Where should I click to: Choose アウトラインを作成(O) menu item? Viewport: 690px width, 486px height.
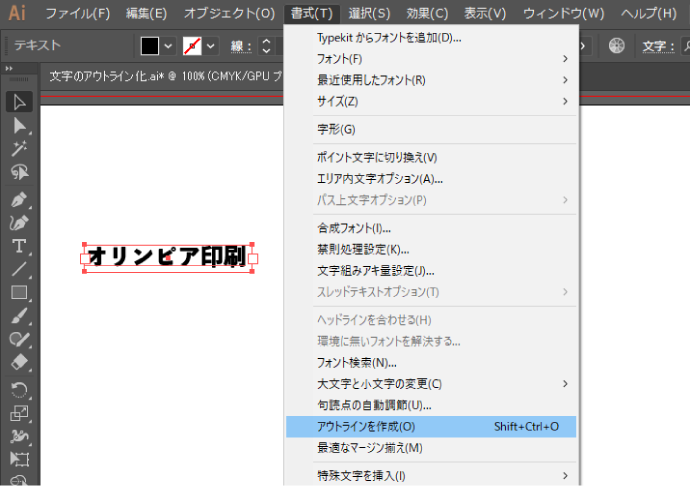pyautogui.click(x=431, y=427)
